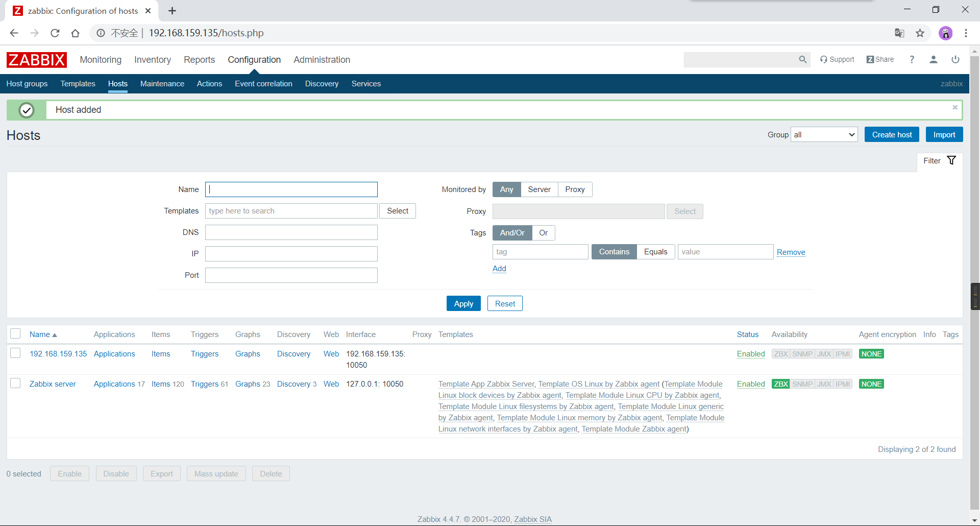Open the Help question mark icon
Screen dimensions: 980x526
click(x=912, y=60)
